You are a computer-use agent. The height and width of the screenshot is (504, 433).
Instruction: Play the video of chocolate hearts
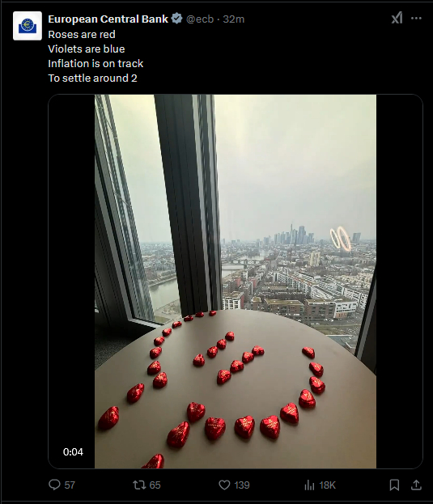[236, 282]
